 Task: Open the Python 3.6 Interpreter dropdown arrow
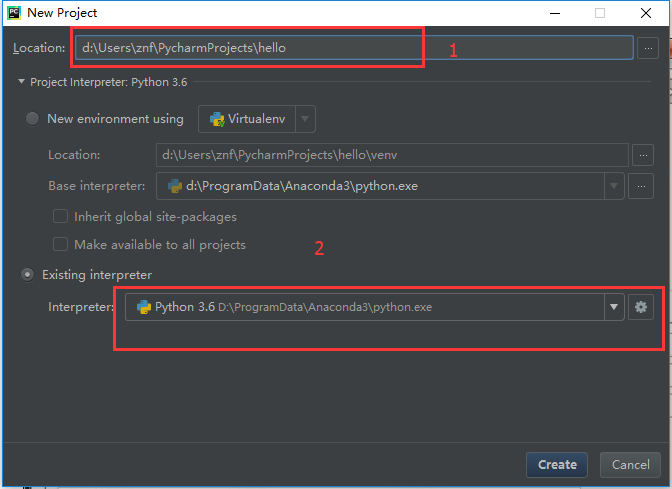(x=614, y=307)
